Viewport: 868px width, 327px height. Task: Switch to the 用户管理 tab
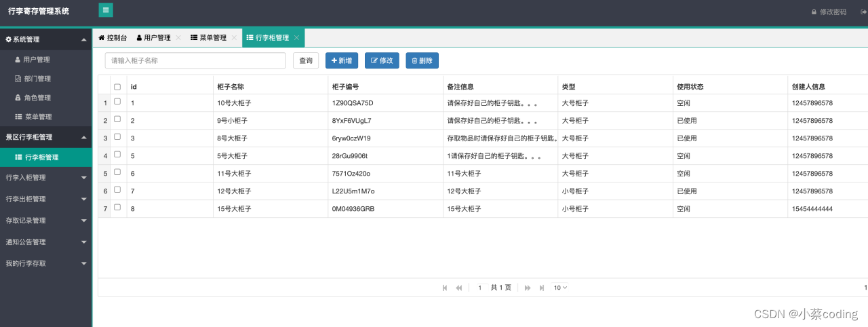tap(153, 38)
